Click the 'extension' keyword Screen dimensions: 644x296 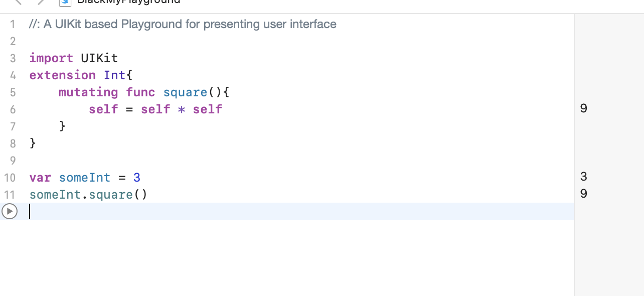click(62, 75)
